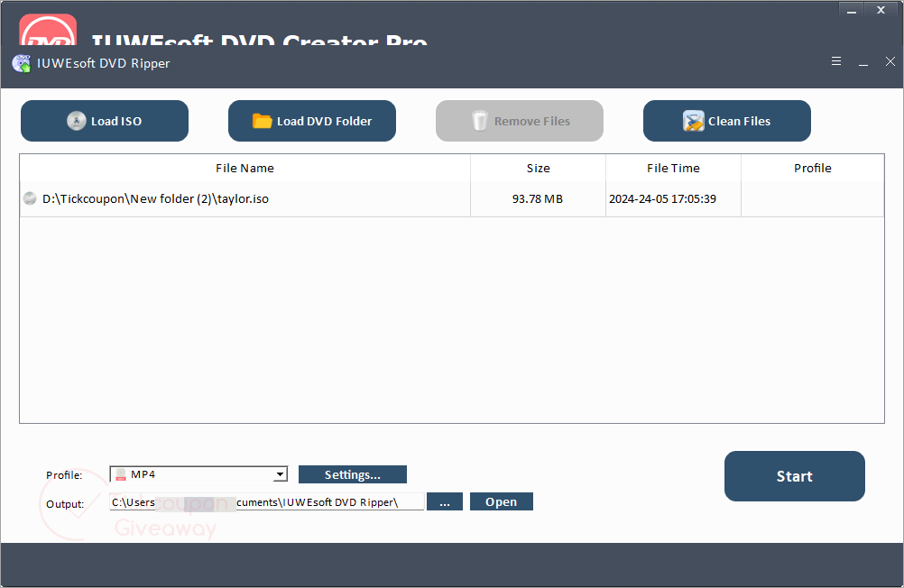Select the taylor.iso file row
The height and width of the screenshot is (588, 904).
pos(452,199)
